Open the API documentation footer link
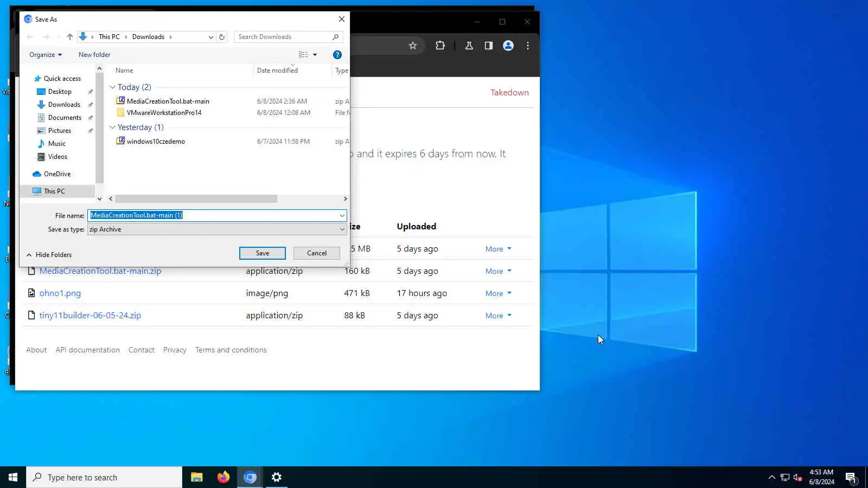868x488 pixels. click(88, 350)
